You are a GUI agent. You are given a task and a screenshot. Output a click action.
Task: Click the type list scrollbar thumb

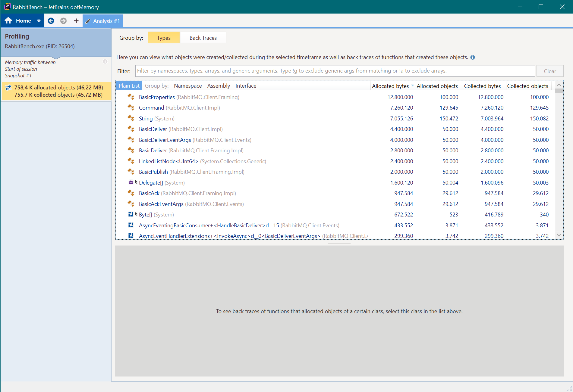point(559,91)
